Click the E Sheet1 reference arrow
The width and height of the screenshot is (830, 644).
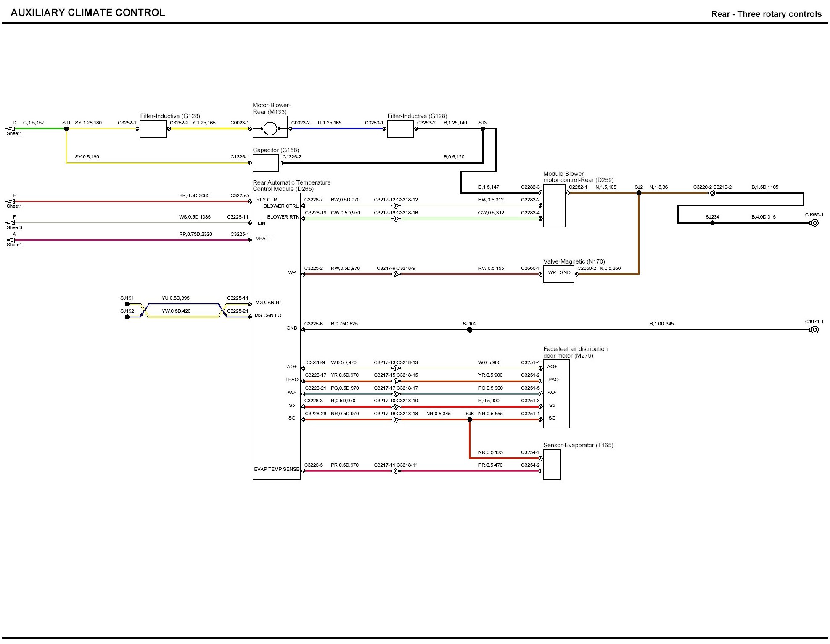pyautogui.click(x=10, y=201)
